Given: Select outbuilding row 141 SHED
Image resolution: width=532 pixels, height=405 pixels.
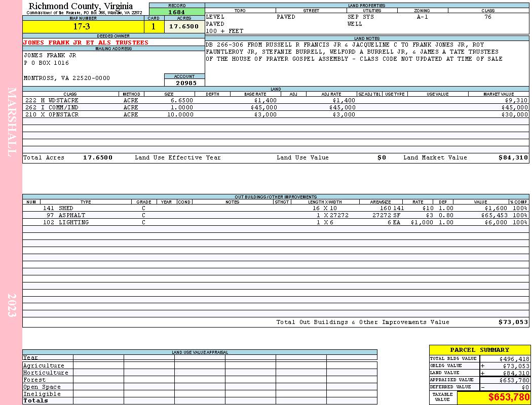Looking at the screenshot, I should [276, 208].
